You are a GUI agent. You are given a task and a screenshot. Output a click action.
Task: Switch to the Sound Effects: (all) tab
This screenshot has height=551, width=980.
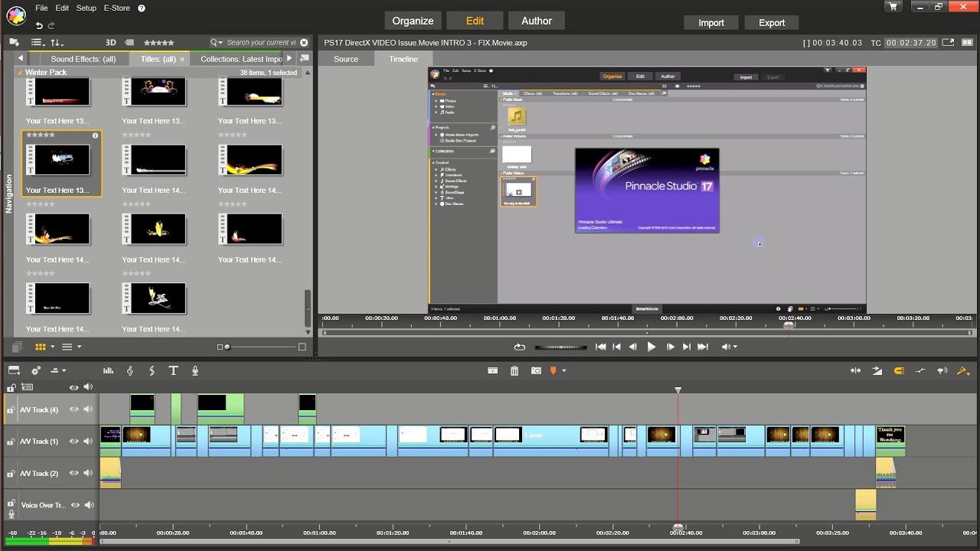pyautogui.click(x=83, y=59)
